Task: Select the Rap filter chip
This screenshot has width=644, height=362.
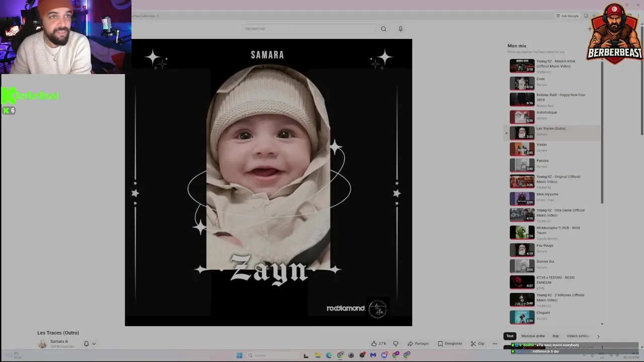Action: (555, 336)
